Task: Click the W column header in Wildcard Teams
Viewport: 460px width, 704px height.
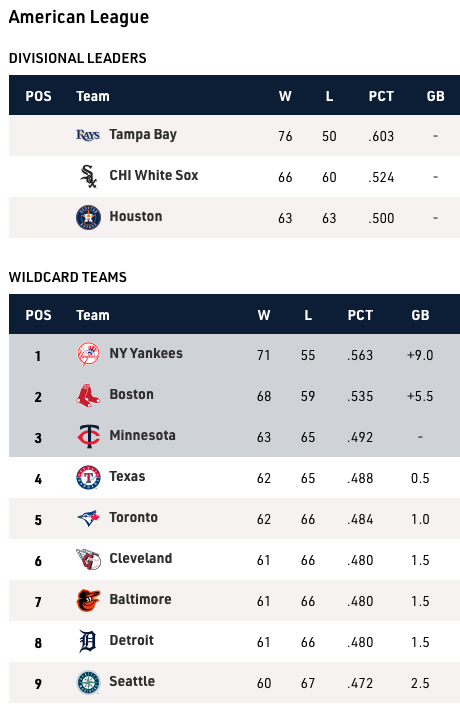Action: (264, 315)
